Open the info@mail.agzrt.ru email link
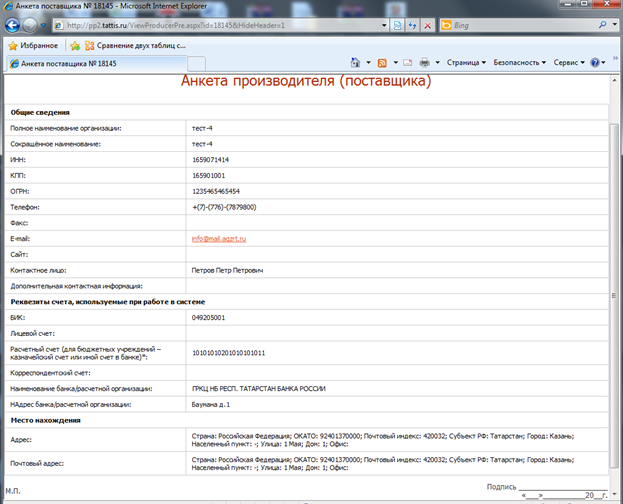 [x=219, y=239]
